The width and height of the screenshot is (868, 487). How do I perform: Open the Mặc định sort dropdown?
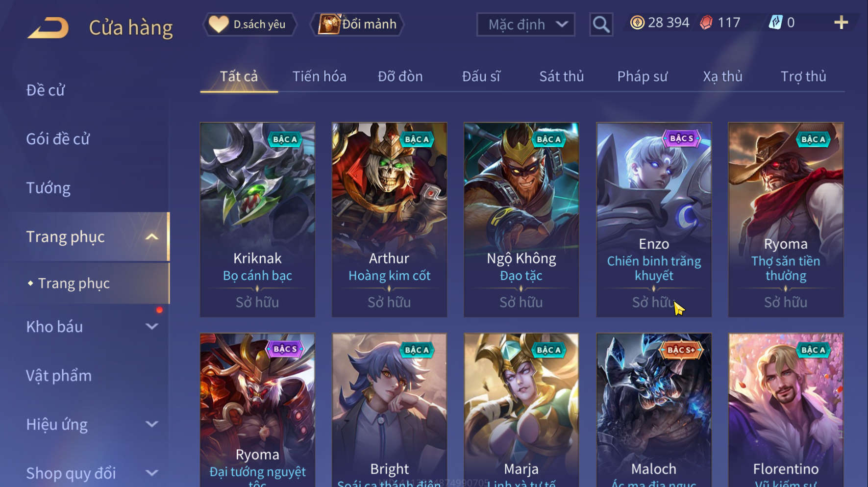pyautogui.click(x=526, y=24)
